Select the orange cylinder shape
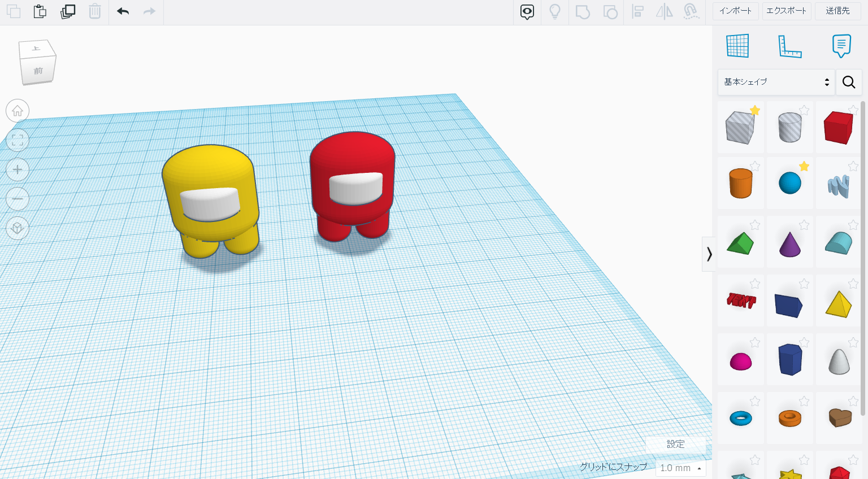Screen dimensions: 868x479 [x=740, y=183]
